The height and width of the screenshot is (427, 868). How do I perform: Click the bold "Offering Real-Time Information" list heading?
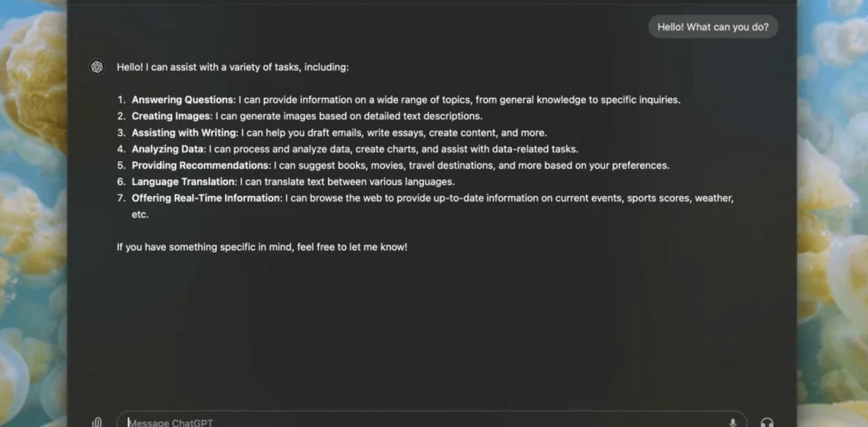tap(206, 198)
